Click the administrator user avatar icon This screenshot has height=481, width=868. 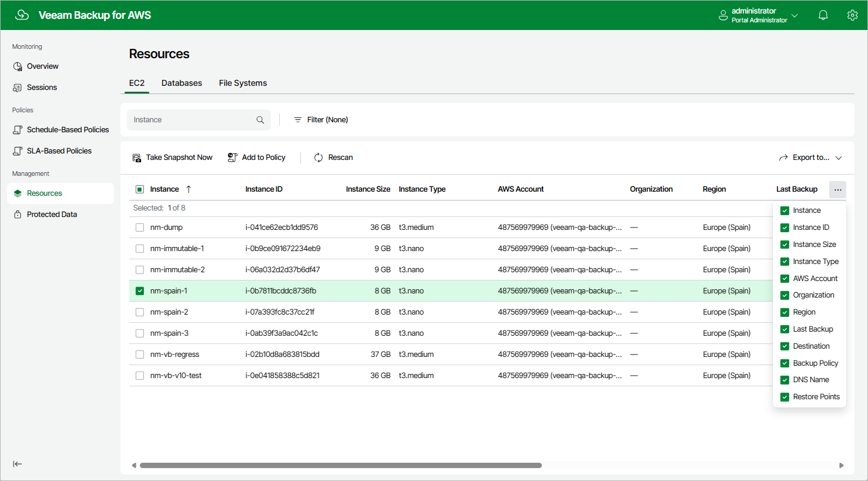click(723, 15)
